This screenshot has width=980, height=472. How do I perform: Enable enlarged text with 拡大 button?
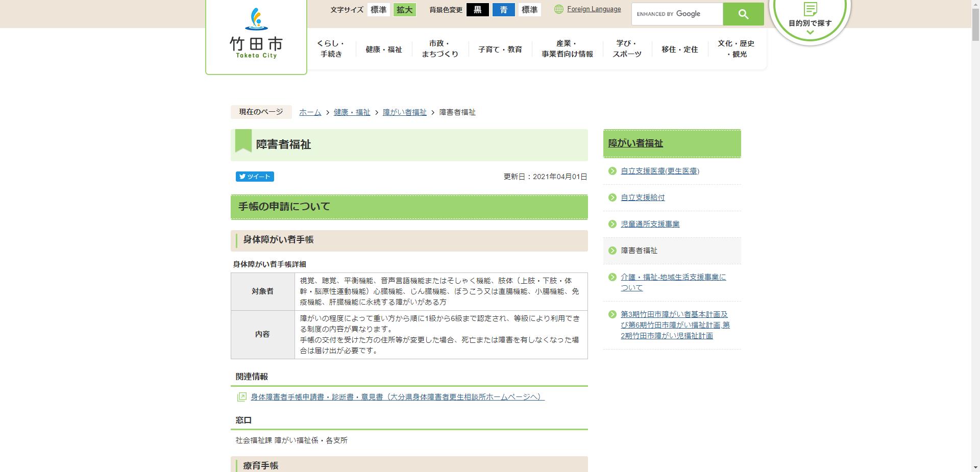(404, 9)
